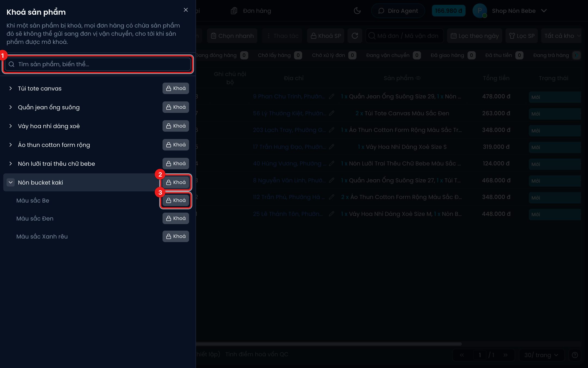
Task: Focus the Tìm sản phẩm search field
Action: pos(98,64)
